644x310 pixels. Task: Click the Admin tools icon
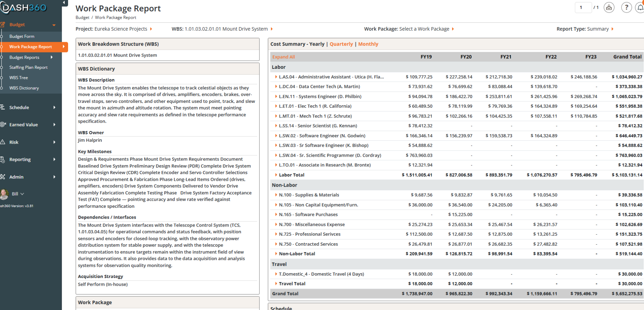(2, 177)
